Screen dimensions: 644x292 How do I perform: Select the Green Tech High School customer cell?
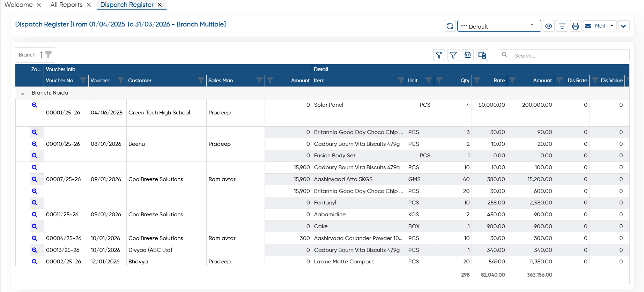coord(166,113)
